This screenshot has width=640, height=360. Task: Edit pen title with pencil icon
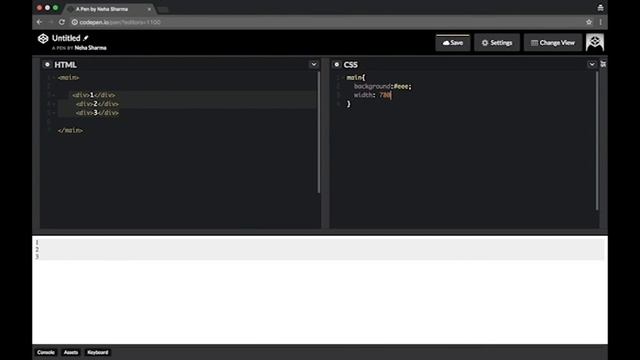coord(86,38)
